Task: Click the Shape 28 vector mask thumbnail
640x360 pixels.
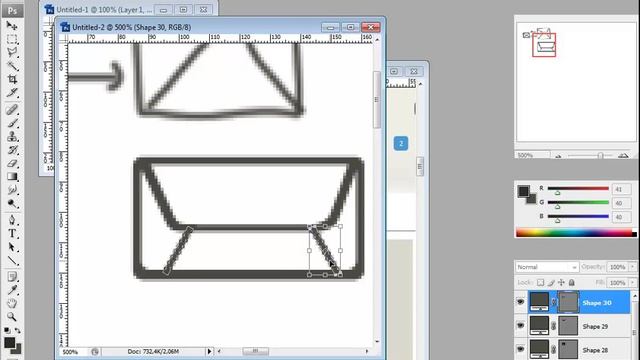Action: coord(568,349)
